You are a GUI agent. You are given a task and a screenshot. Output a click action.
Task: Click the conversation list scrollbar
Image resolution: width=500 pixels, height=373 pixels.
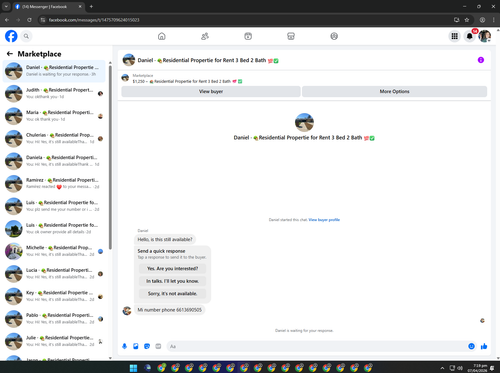110,157
